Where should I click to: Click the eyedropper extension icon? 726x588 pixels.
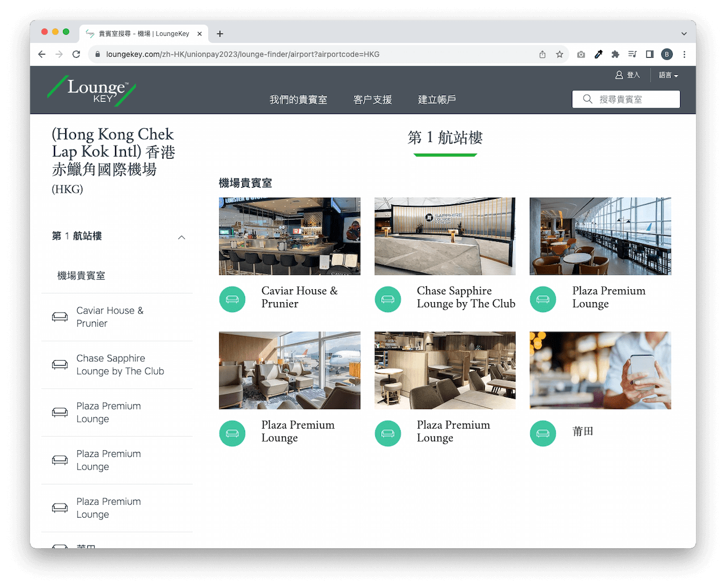pos(598,54)
